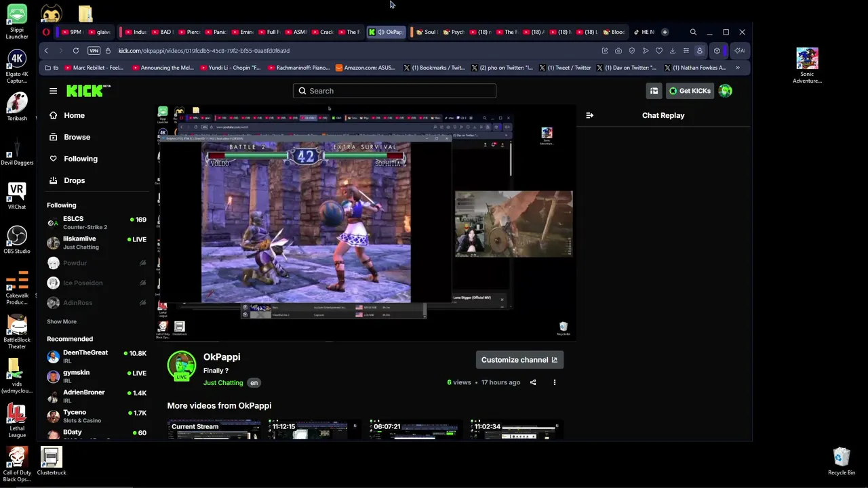
Task: Open (1) Bookmarks / Twitter bookmark
Action: (434, 68)
